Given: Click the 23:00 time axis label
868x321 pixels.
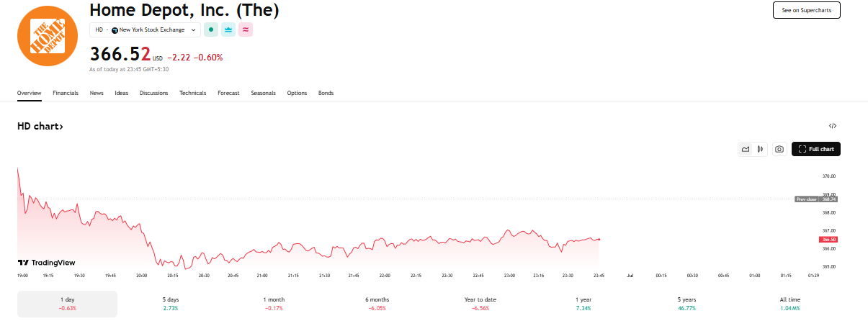Looking at the screenshot, I should coord(510,276).
